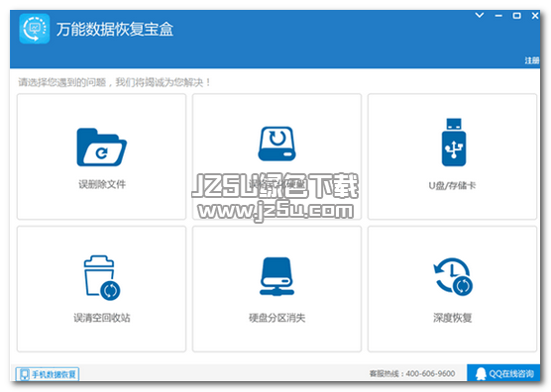Close the recovery app window
The image size is (551, 392).
click(x=535, y=16)
